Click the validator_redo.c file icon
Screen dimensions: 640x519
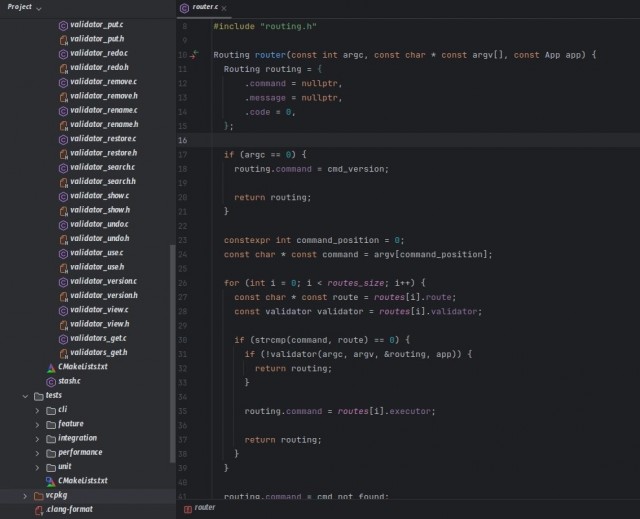[63, 54]
